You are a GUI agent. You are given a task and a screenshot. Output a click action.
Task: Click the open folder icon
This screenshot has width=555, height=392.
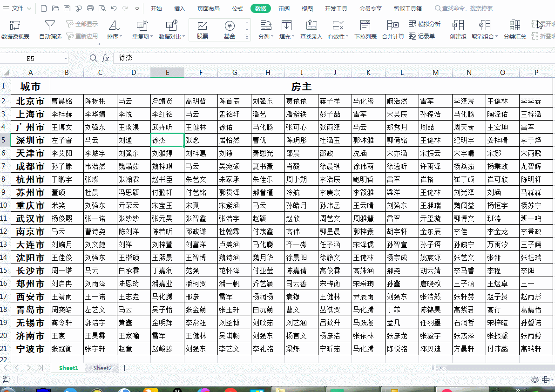[x=55, y=8]
